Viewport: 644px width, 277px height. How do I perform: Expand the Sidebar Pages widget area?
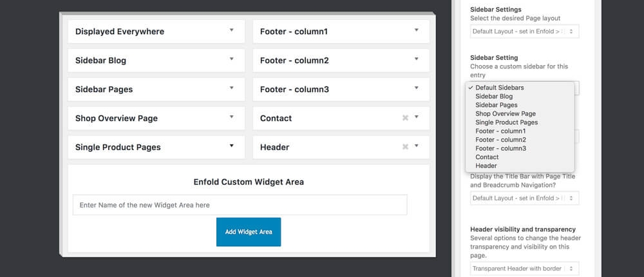(x=232, y=88)
